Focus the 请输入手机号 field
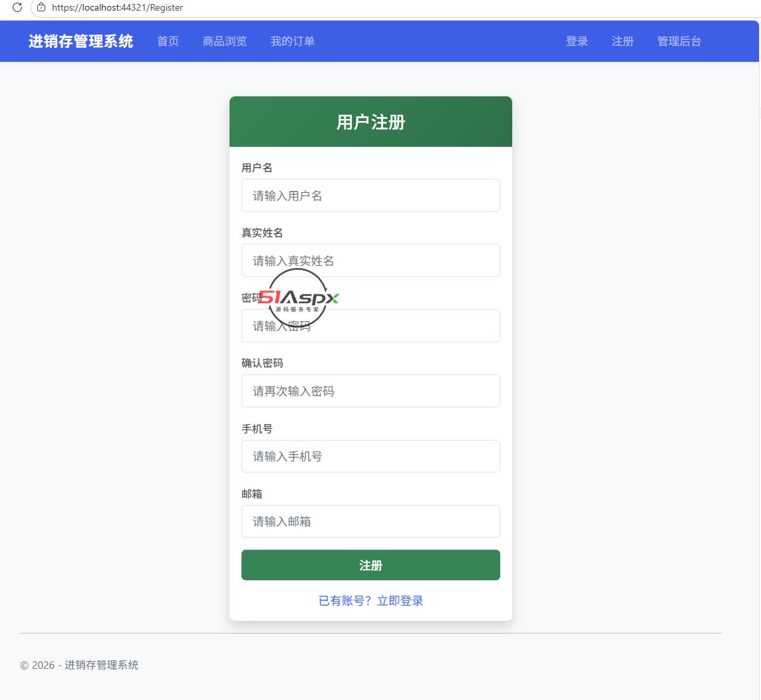Image resolution: width=761 pixels, height=700 pixels. point(371,456)
